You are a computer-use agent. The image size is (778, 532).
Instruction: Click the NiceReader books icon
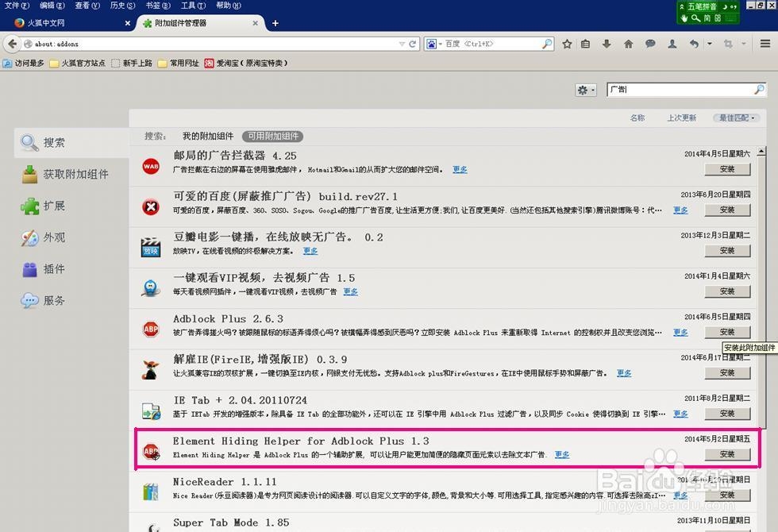151,492
